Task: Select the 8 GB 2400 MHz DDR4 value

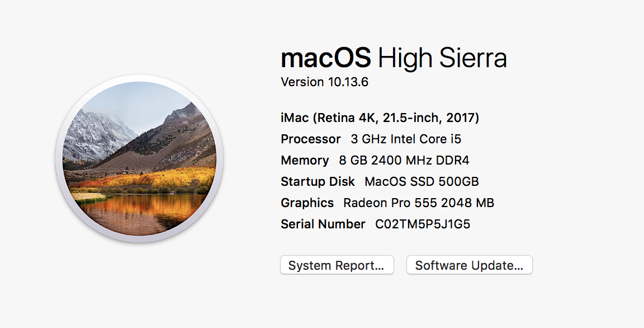Action: click(404, 161)
